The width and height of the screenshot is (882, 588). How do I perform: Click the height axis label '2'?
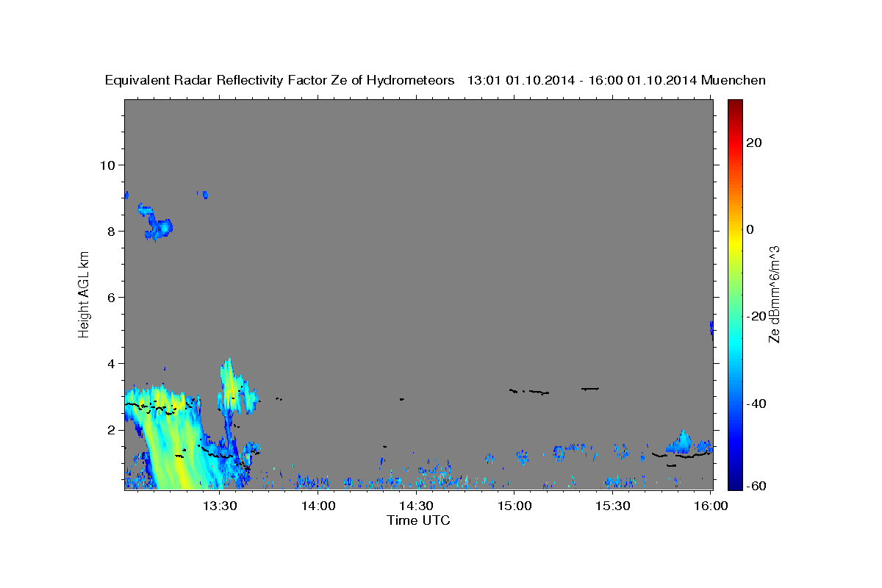click(111, 429)
